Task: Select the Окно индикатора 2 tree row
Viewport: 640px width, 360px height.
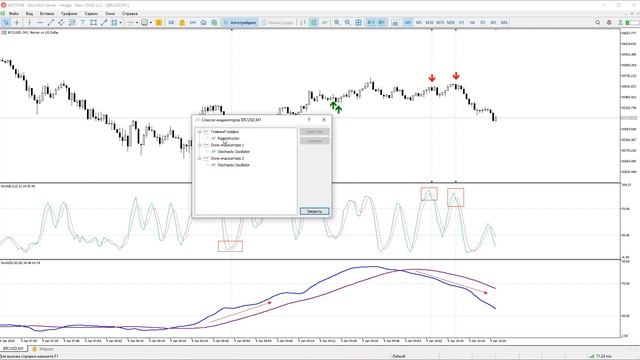Action: tap(227, 158)
